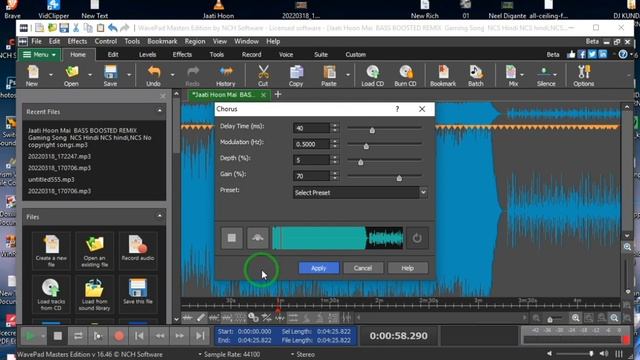Add a new file tab with plus

(x=278, y=95)
